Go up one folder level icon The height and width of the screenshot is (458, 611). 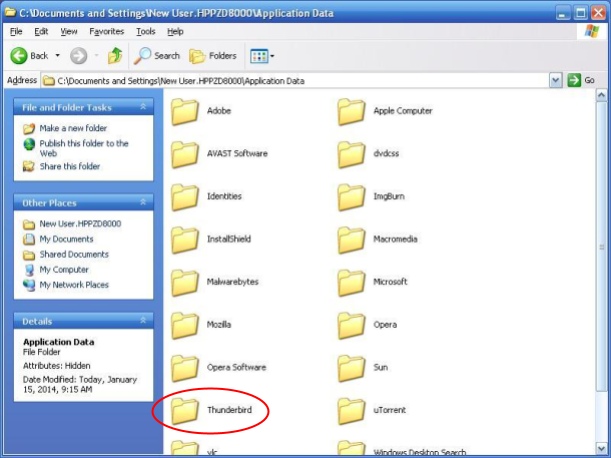click(x=115, y=56)
